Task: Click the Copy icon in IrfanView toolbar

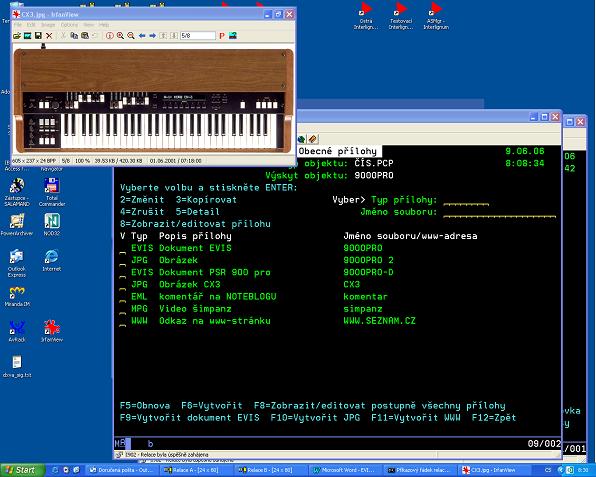Action: click(x=74, y=36)
